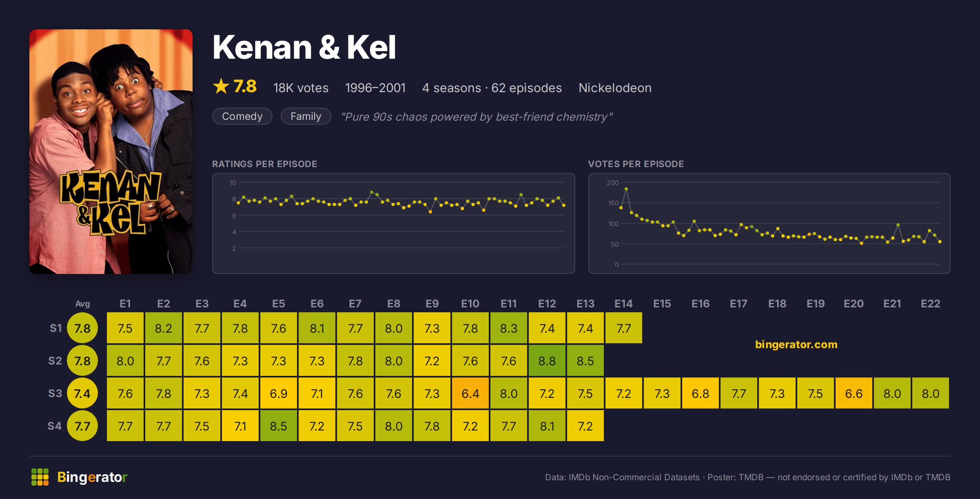
Task: Click the E1 column header
Action: [x=125, y=304]
